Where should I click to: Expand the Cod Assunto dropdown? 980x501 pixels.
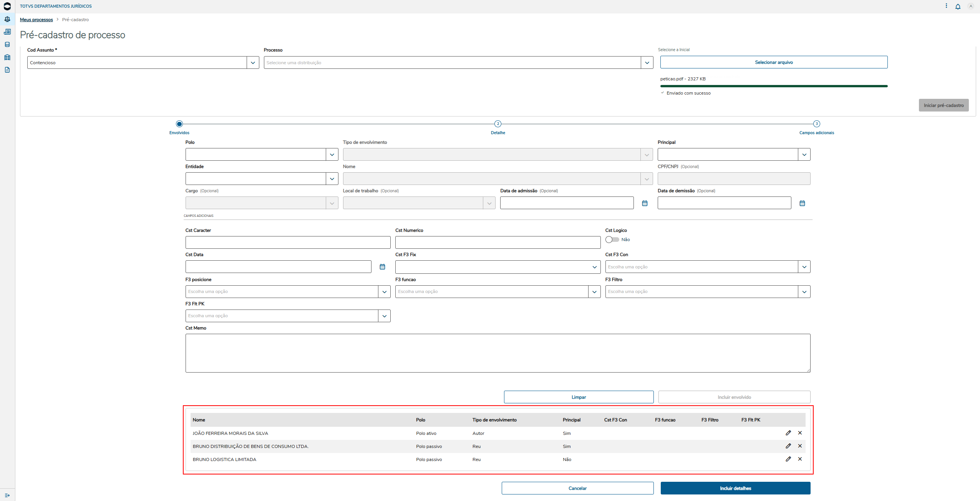[253, 63]
